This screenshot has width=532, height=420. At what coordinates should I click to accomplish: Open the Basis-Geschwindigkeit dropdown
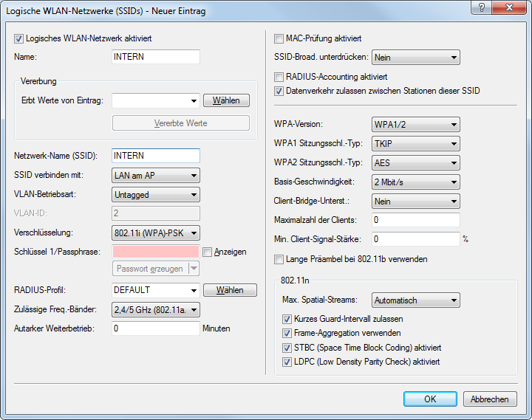pos(415,182)
